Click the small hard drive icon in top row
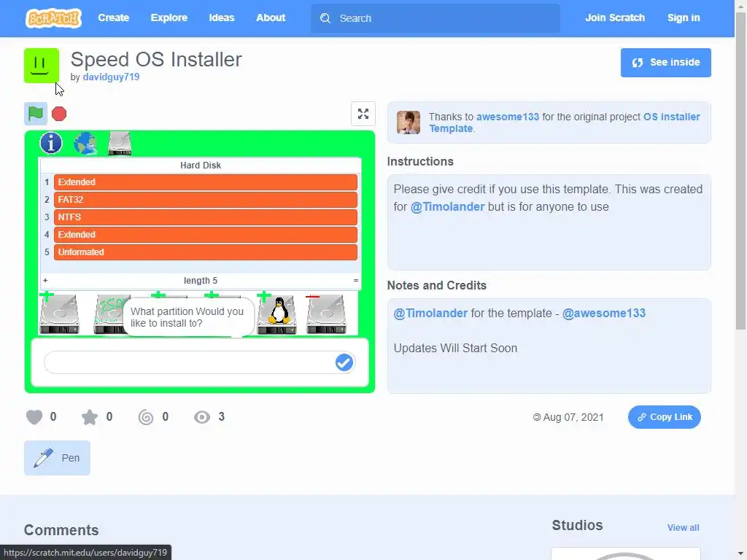 coord(120,144)
